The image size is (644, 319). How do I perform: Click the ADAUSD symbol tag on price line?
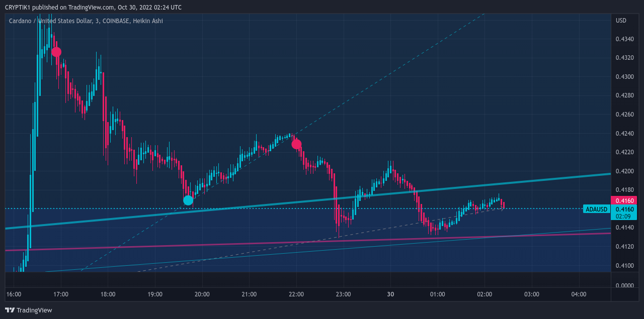(597, 209)
